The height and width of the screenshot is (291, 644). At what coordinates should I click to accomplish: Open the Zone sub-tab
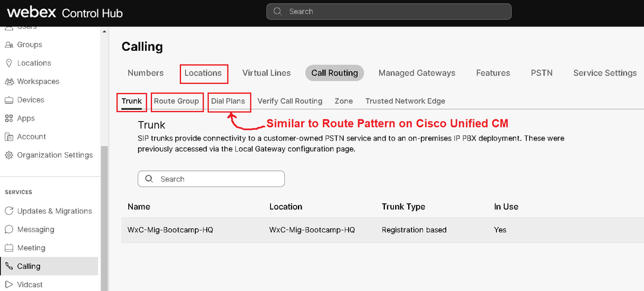pyautogui.click(x=344, y=101)
